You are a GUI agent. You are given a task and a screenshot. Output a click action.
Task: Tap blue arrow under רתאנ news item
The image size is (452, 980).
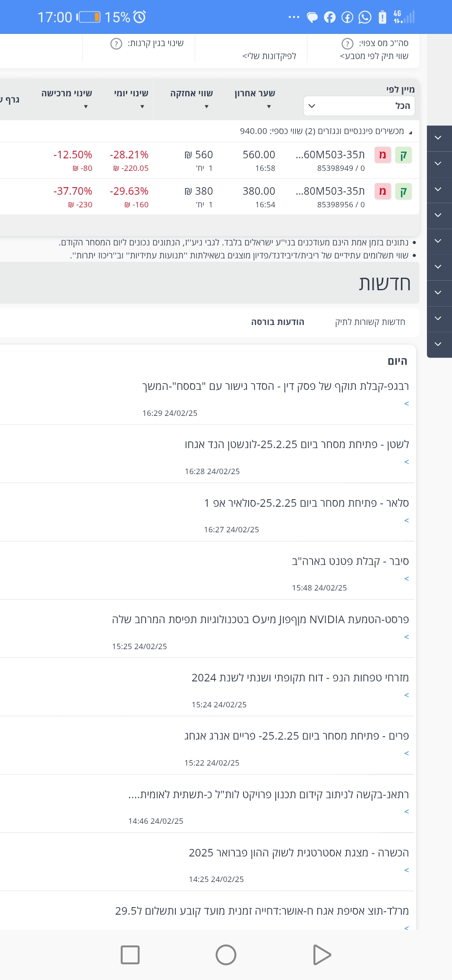(x=406, y=812)
